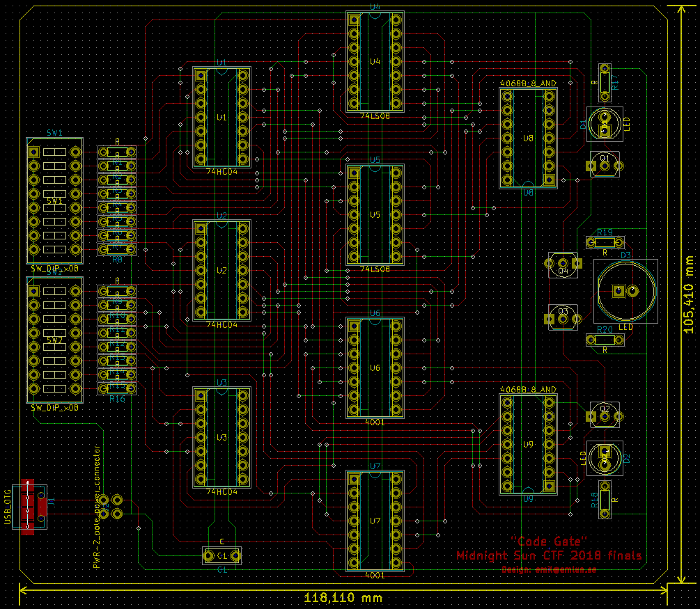Click the SW1 DIP switch footprint
The image size is (700, 609).
click(54, 200)
